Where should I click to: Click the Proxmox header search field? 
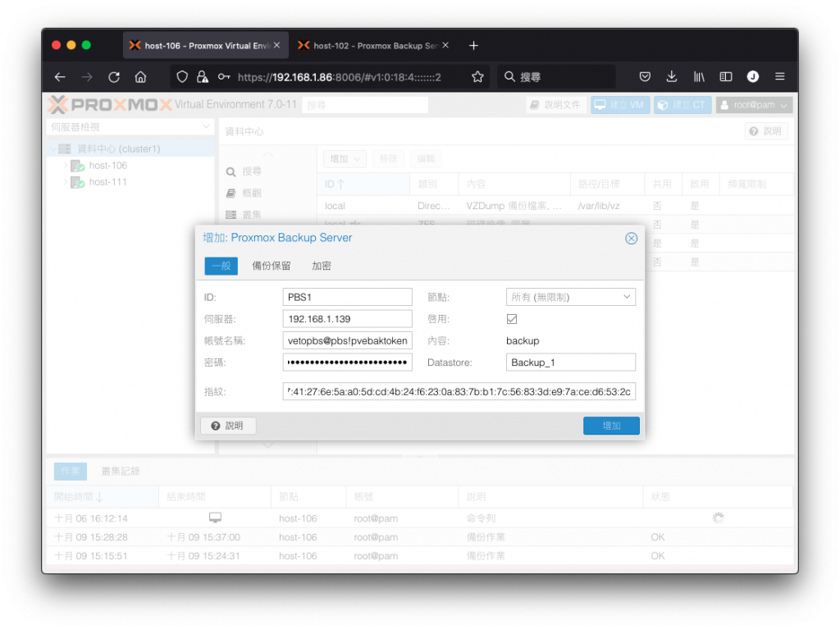365,105
